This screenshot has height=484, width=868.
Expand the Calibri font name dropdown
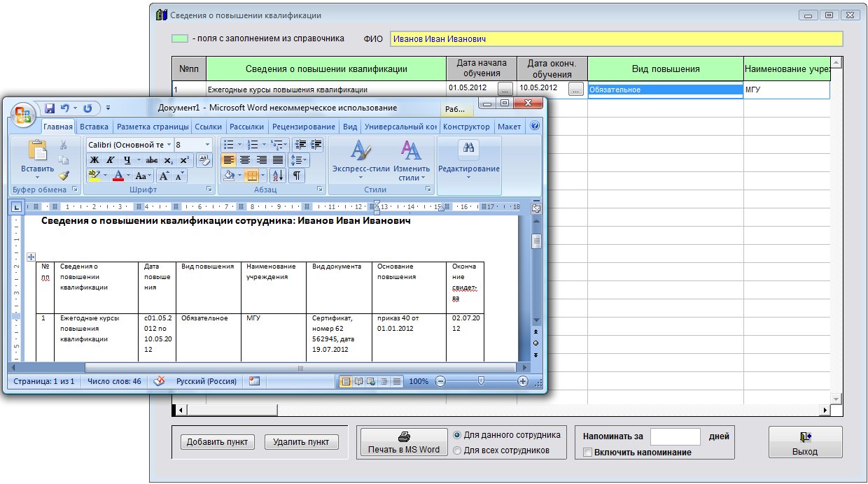[168, 144]
